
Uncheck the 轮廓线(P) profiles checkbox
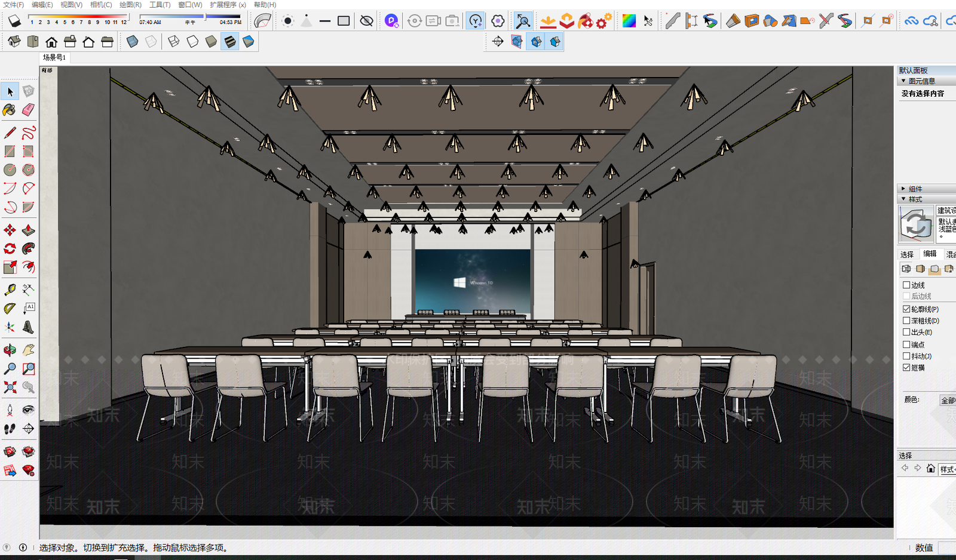(906, 309)
